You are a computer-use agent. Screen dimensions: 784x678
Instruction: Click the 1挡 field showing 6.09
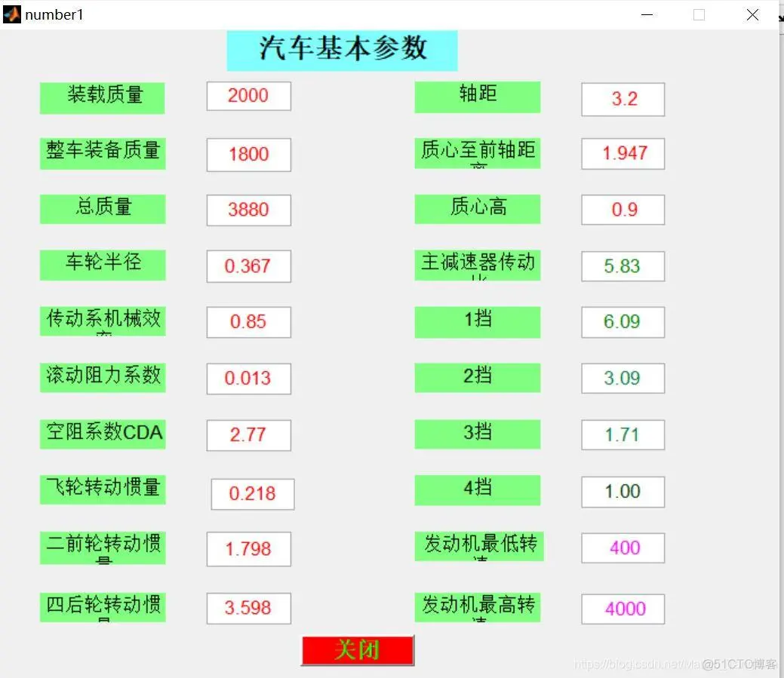click(x=623, y=322)
